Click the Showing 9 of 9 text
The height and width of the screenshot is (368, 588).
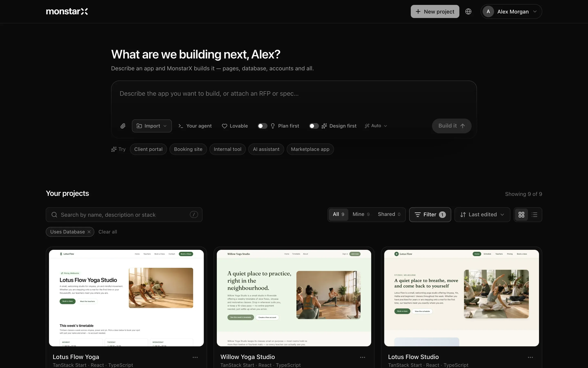tap(523, 194)
